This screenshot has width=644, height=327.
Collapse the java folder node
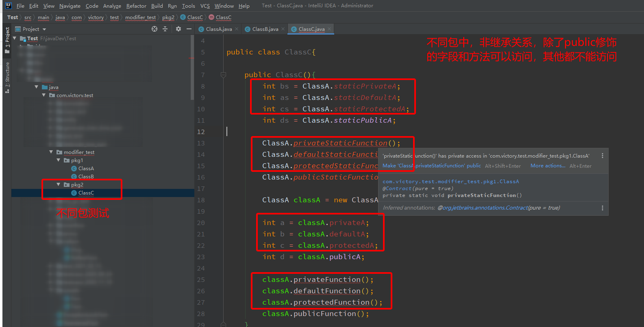[37, 87]
